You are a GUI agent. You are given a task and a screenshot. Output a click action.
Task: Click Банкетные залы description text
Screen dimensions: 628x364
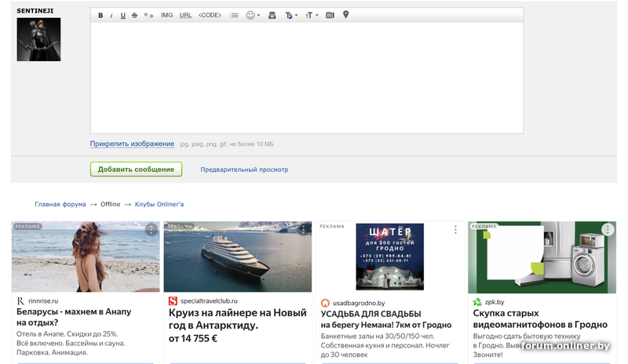pyautogui.click(x=385, y=345)
